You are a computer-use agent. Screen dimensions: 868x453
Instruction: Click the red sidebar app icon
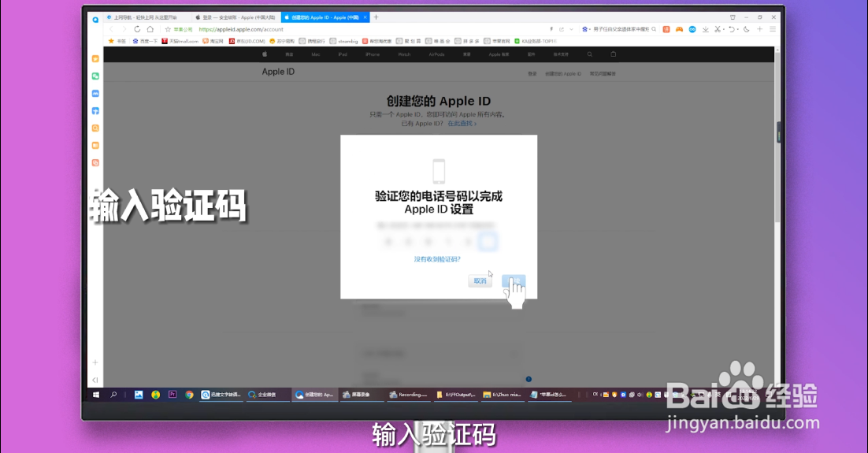pyautogui.click(x=95, y=163)
